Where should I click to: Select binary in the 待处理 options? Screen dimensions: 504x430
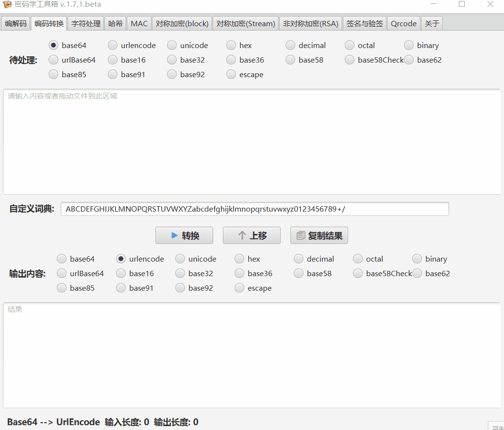(408, 45)
